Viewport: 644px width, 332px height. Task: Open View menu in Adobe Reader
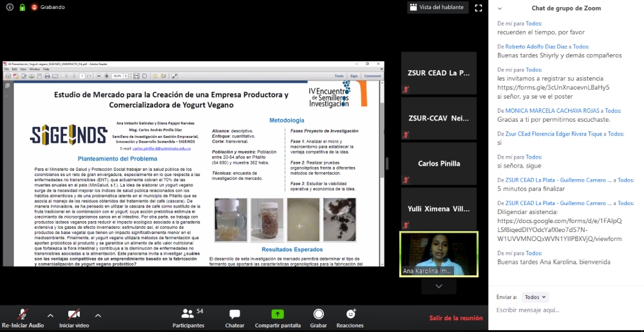(23, 69)
